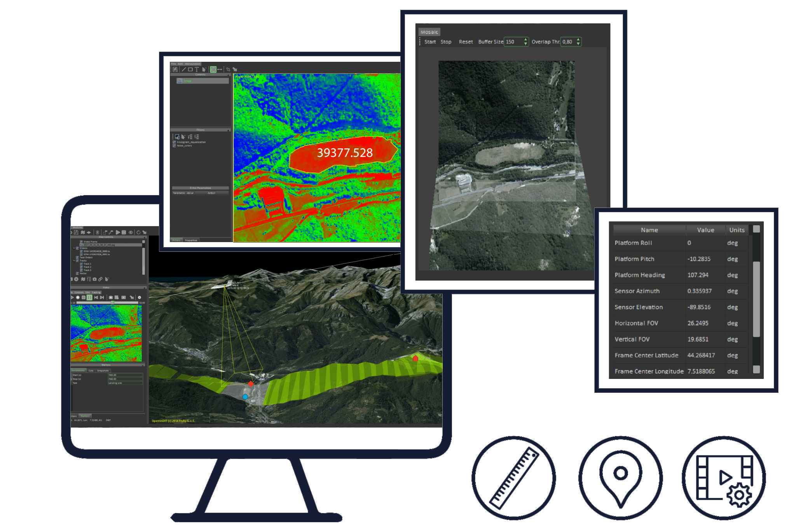The width and height of the screenshot is (796, 532).
Task: Open the Properties tab at mensuration window bottom
Action: point(191,240)
